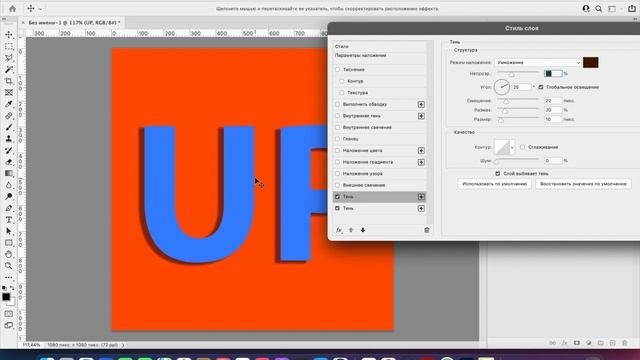Enable the Внешнее свечение checkbox

click(x=338, y=185)
